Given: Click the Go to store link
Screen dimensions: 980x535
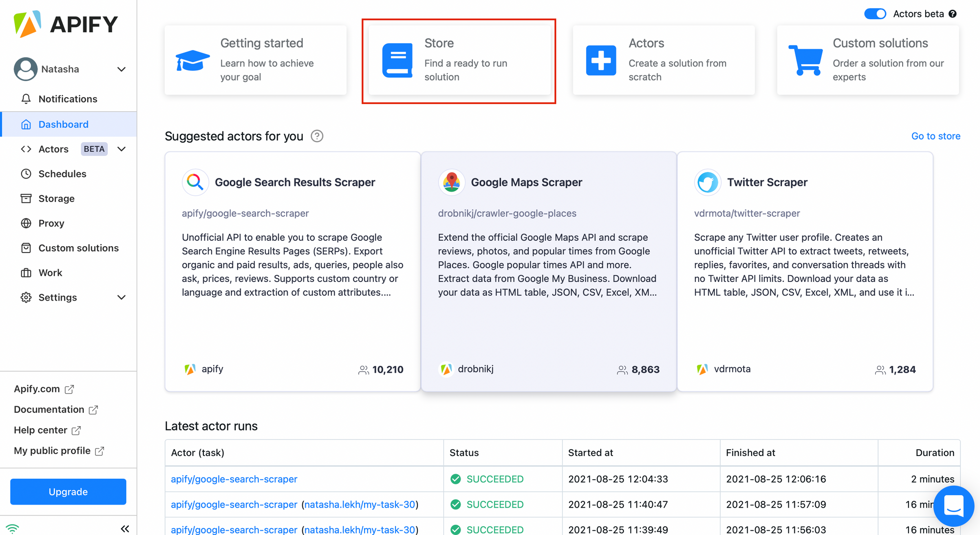Looking at the screenshot, I should click(935, 136).
